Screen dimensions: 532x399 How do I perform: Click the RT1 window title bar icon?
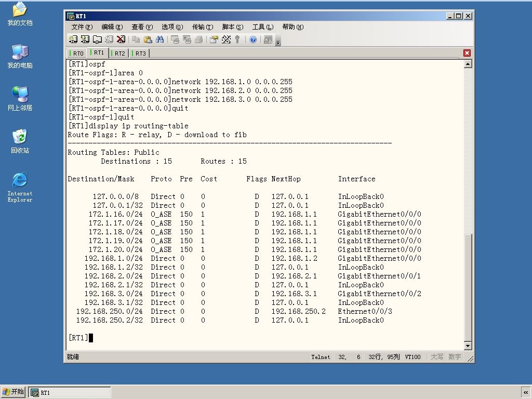[71, 16]
